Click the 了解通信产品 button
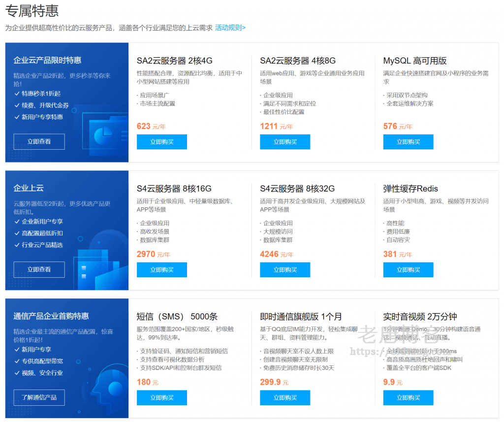Image resolution: width=504 pixels, height=422 pixels. [39, 397]
